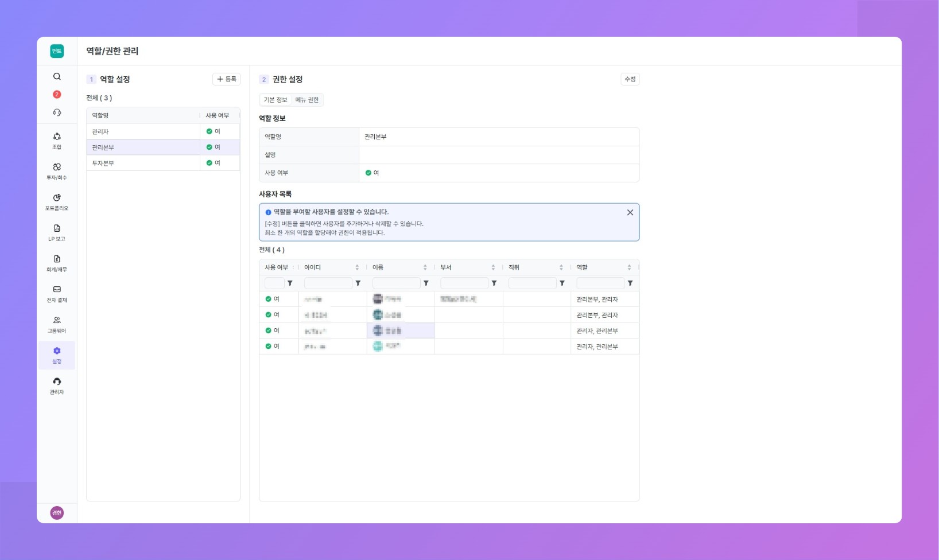Click the filter icon for 직위 column

562,283
